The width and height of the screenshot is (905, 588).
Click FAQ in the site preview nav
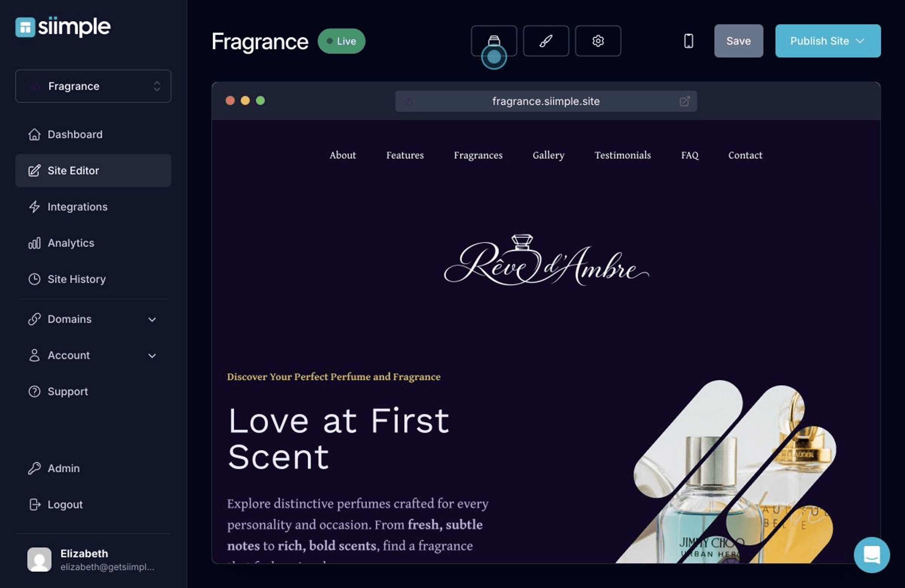click(689, 155)
